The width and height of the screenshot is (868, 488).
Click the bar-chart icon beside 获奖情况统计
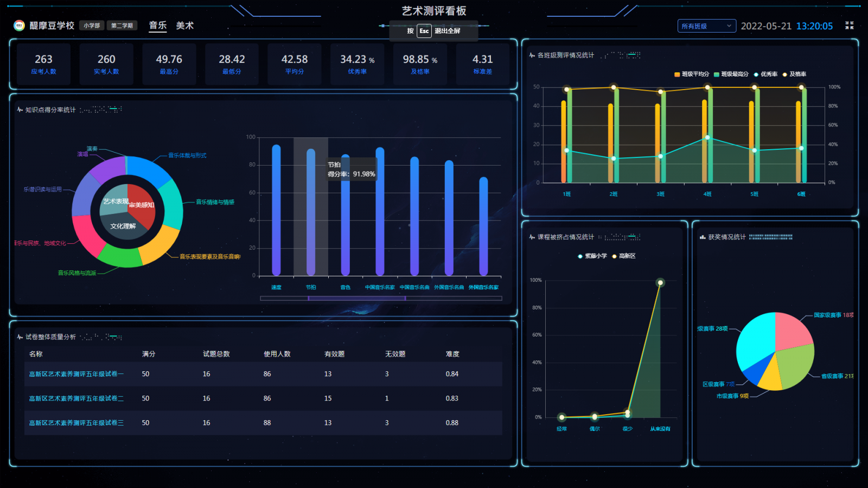[x=703, y=237]
